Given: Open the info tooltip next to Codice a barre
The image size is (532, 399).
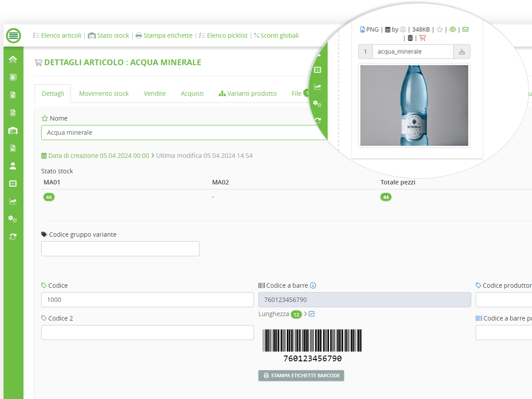Looking at the screenshot, I should pos(313,286).
